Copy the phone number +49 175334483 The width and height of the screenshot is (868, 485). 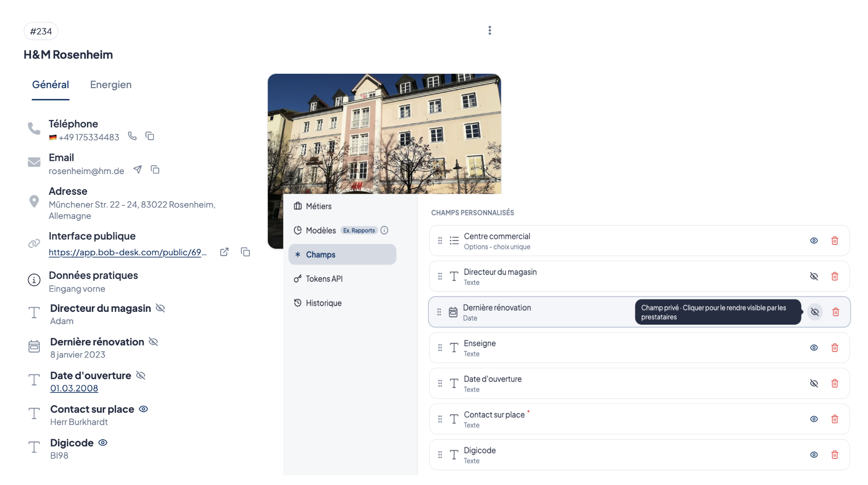(x=150, y=136)
